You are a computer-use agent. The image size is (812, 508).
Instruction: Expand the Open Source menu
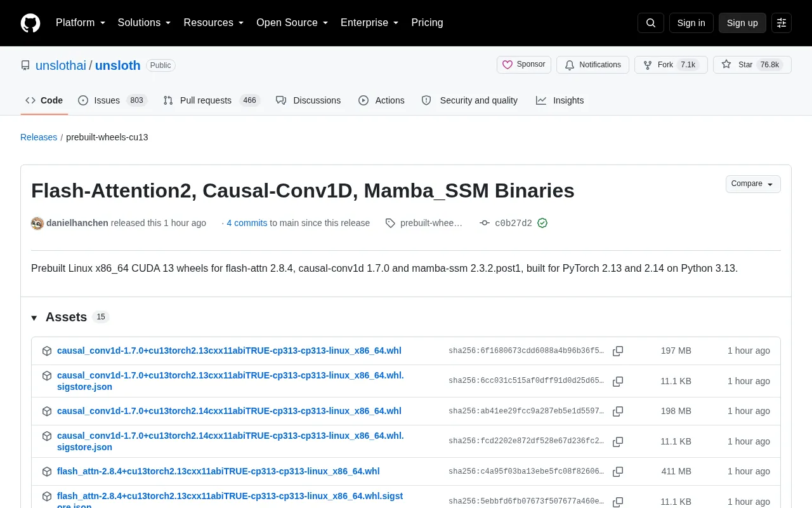click(292, 23)
